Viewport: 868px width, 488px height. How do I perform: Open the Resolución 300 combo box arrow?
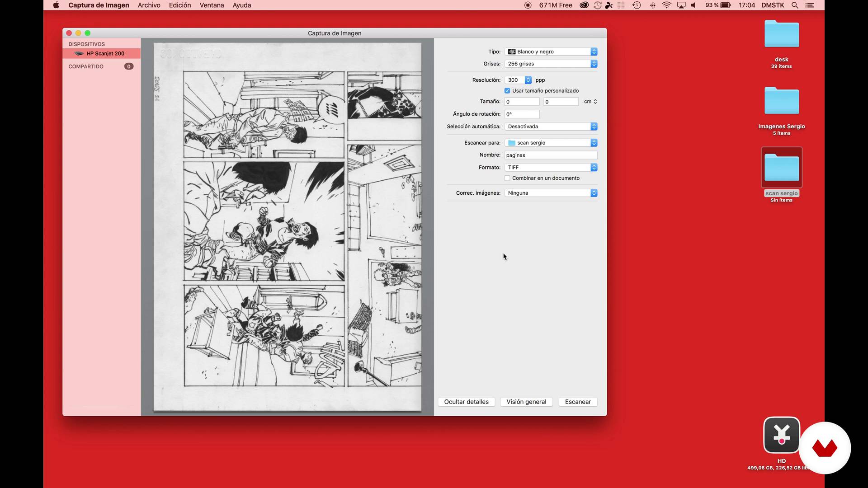(x=528, y=80)
